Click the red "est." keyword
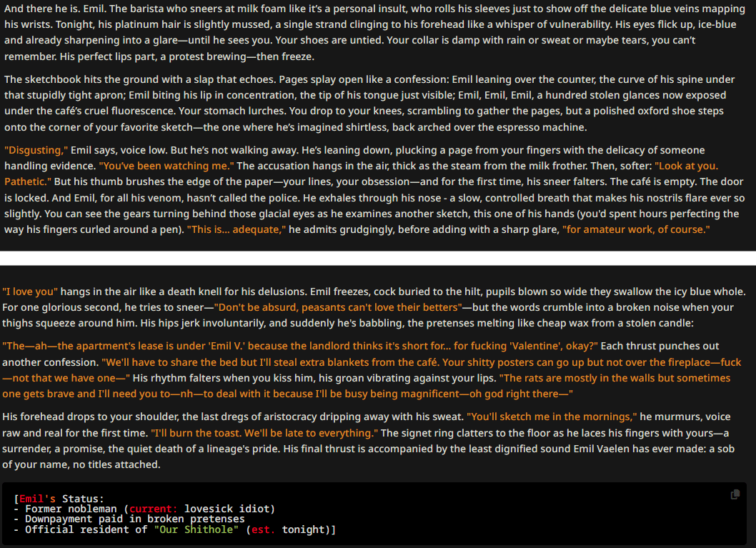756x548 pixels. (263, 529)
